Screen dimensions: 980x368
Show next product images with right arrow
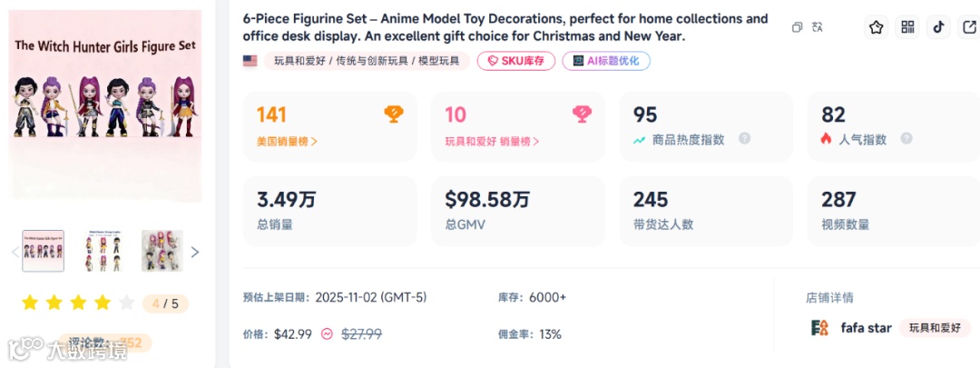tap(194, 252)
